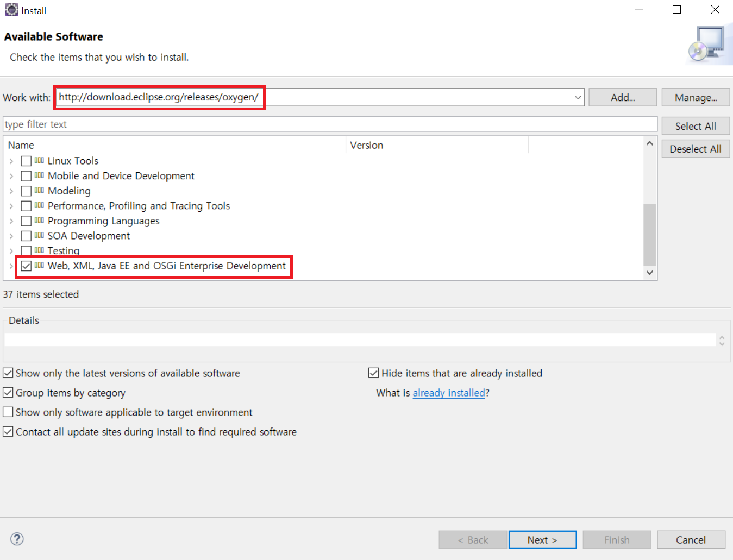The height and width of the screenshot is (560, 733).
Task: Click the Details scroll stepper
Action: pyautogui.click(x=722, y=341)
